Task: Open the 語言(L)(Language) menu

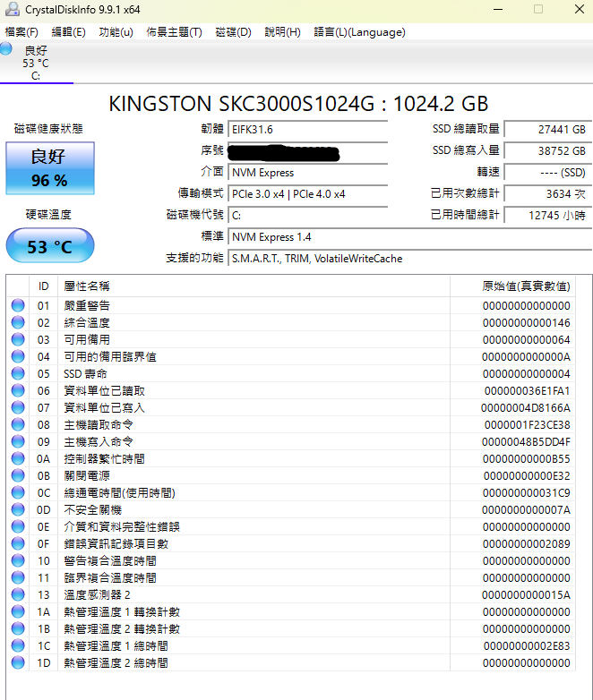Action: [360, 32]
